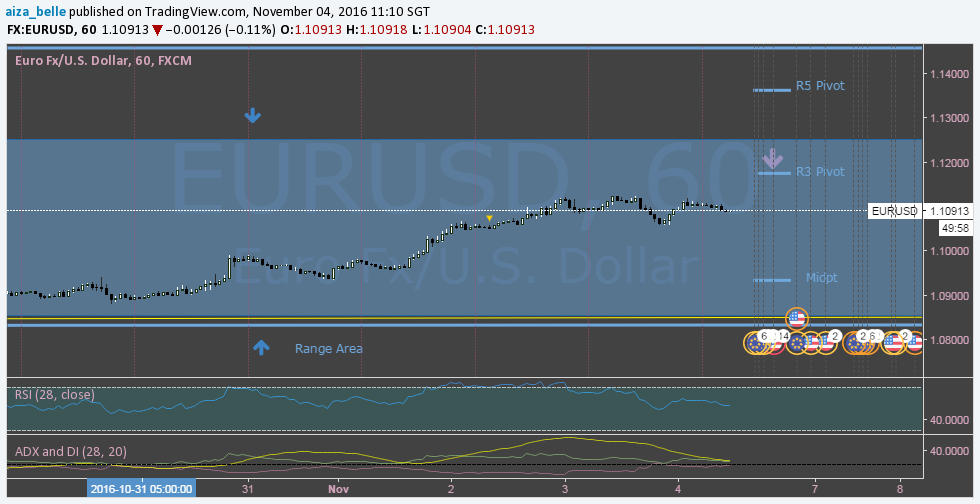Click the 3 date on time axis
Image resolution: width=980 pixels, height=504 pixels.
pos(565,488)
